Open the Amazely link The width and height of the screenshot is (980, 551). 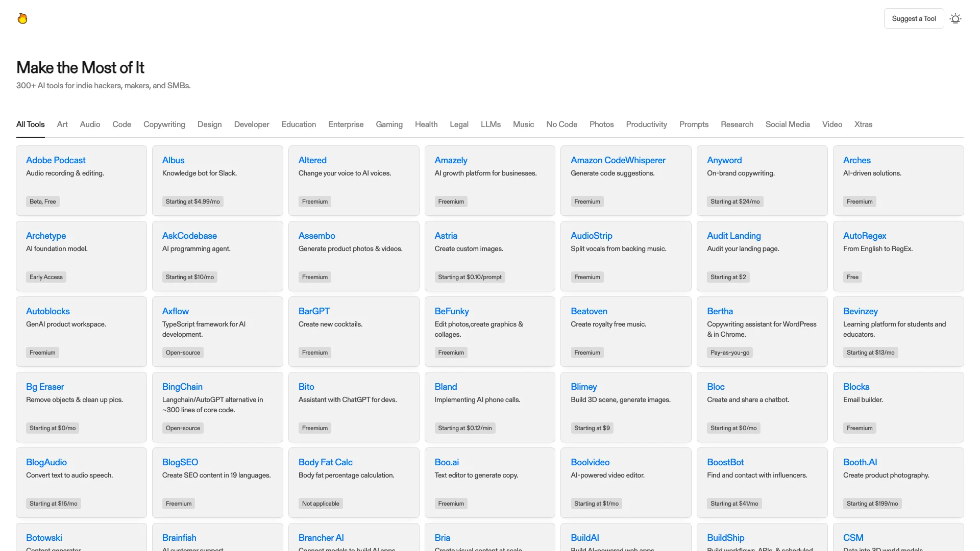point(451,160)
